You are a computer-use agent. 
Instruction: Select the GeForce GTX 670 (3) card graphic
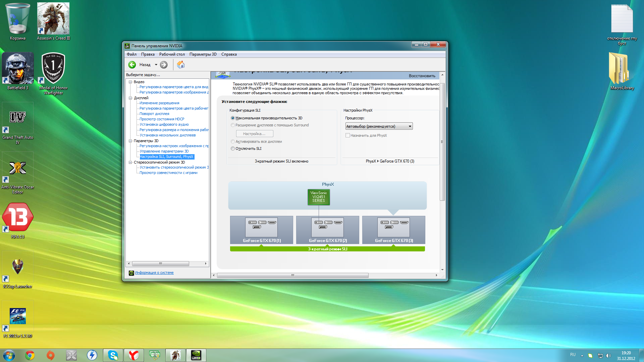coord(393,230)
